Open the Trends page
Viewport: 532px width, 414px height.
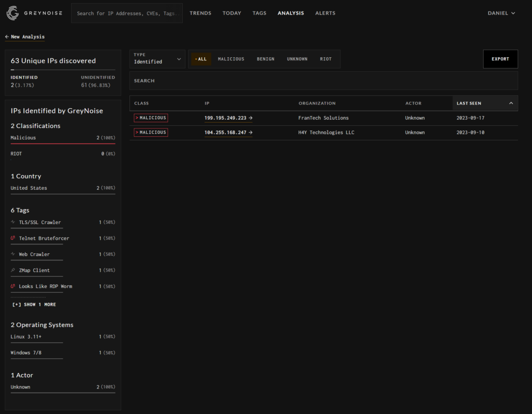pos(201,13)
